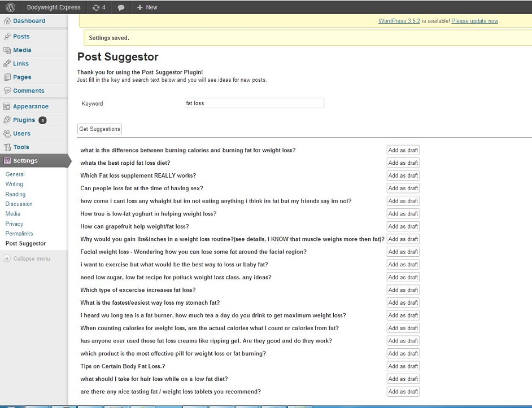This screenshot has width=532, height=408.
Task: Open the Appearance menu
Action: (30, 107)
